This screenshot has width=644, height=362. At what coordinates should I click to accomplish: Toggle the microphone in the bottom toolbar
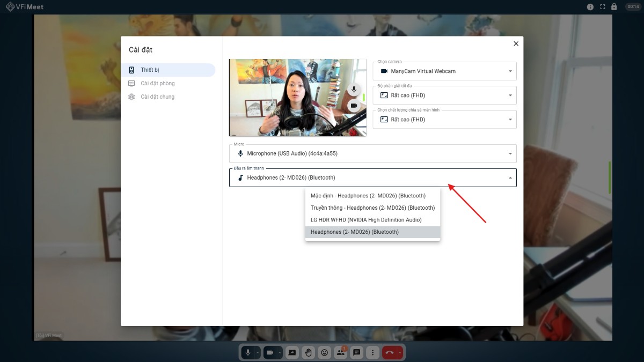pos(247,352)
